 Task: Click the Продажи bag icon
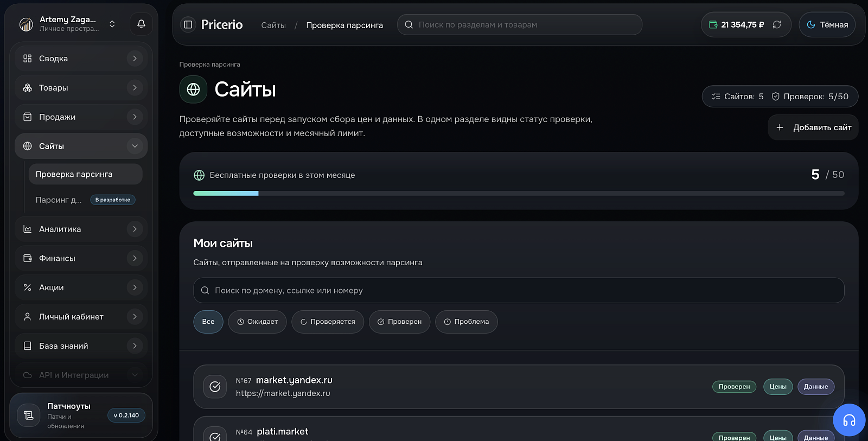(27, 117)
